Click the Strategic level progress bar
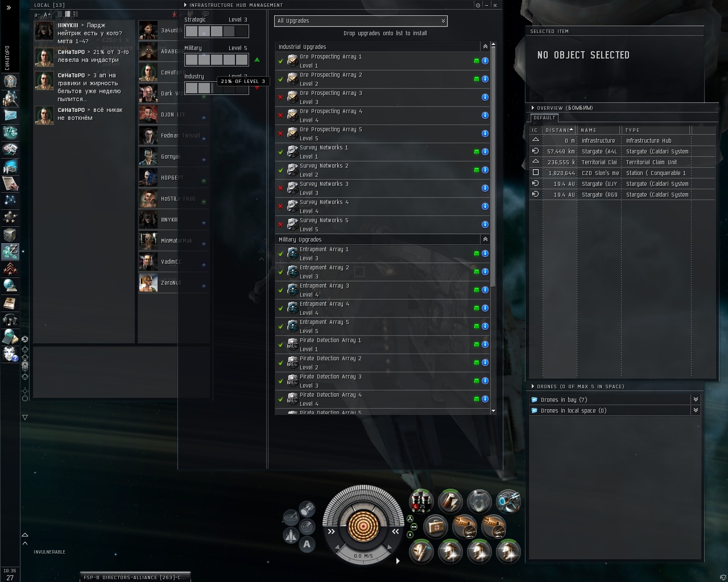Viewport: 728px width, 582px height. 217,31
